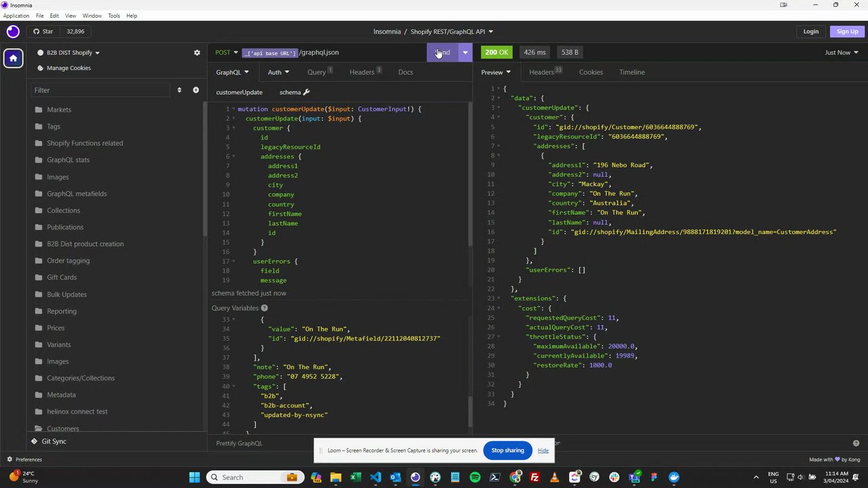Switch to the response Headers tab
Viewport: 868px width, 488px height.
point(545,72)
